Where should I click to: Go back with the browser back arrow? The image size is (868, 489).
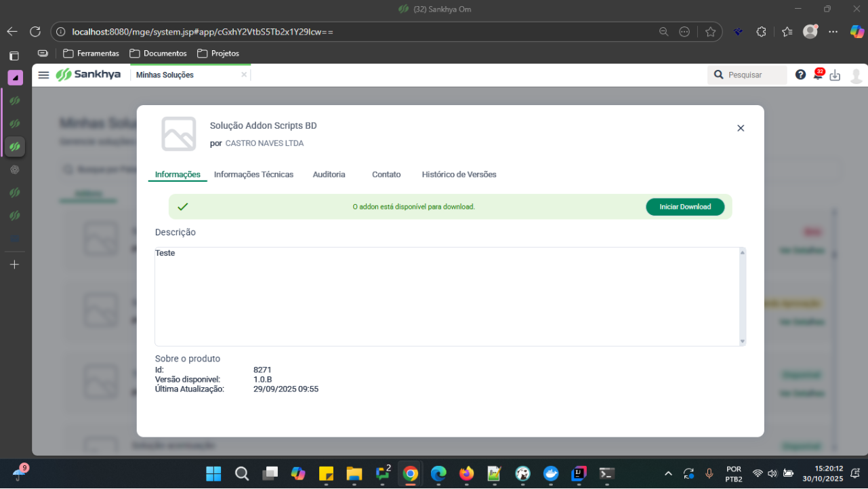12,32
